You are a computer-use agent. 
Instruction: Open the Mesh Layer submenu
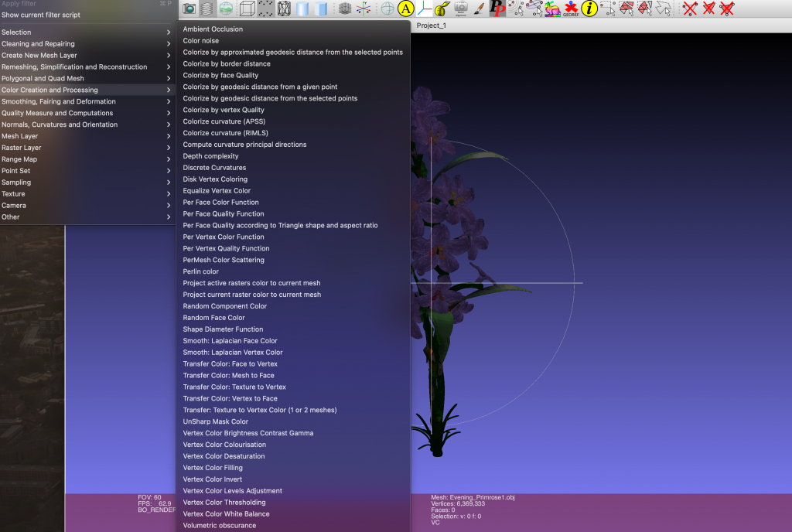(87, 136)
